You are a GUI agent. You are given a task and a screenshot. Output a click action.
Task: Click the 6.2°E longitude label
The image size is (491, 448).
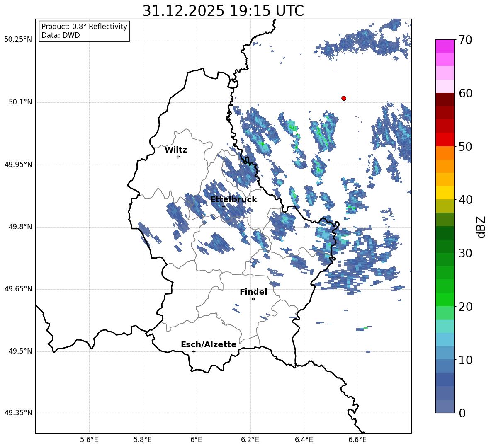[x=250, y=440]
